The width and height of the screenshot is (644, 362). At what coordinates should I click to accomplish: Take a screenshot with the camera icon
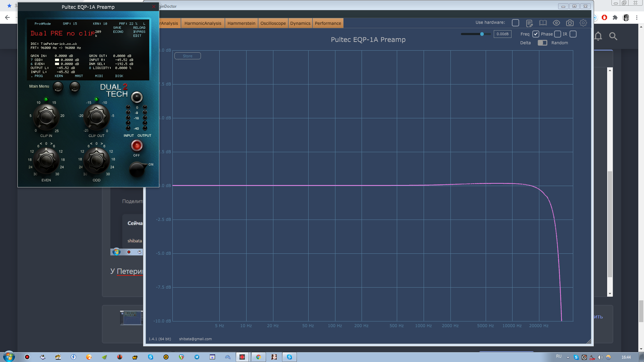pos(570,23)
